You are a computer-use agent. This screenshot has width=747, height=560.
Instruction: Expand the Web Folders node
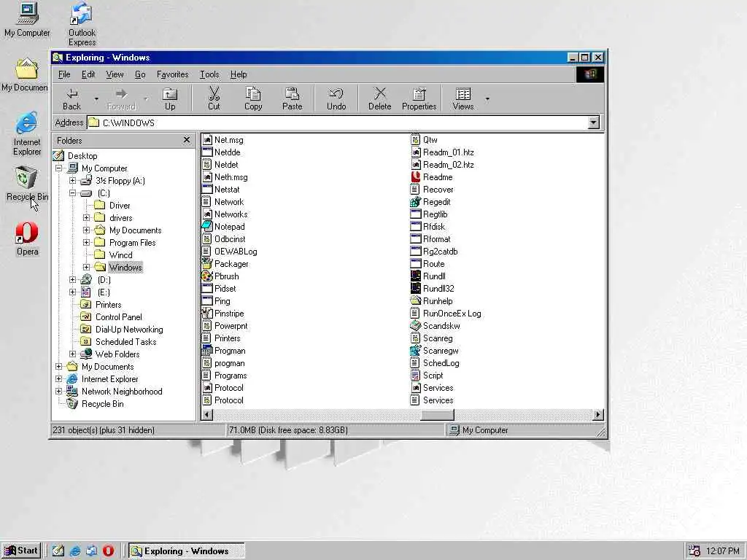(72, 354)
